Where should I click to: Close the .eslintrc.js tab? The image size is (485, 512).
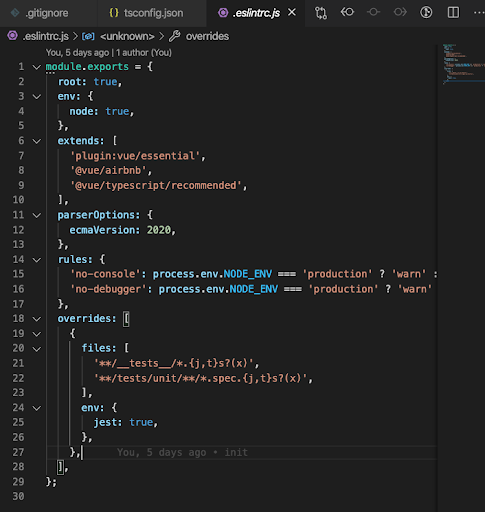point(292,12)
